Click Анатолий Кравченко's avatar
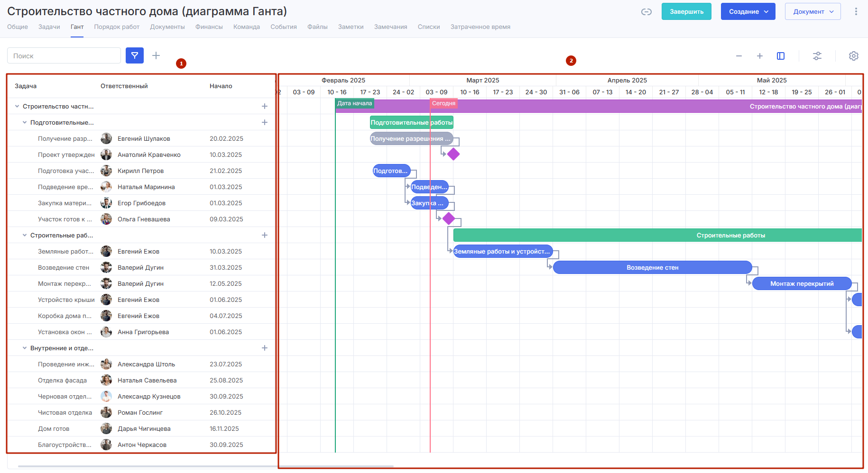Viewport: 868px width, 473px height. 106,155
